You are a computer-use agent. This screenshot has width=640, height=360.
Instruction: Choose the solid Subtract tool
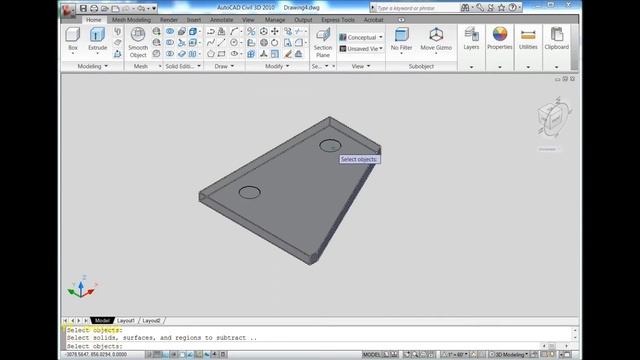click(x=170, y=42)
